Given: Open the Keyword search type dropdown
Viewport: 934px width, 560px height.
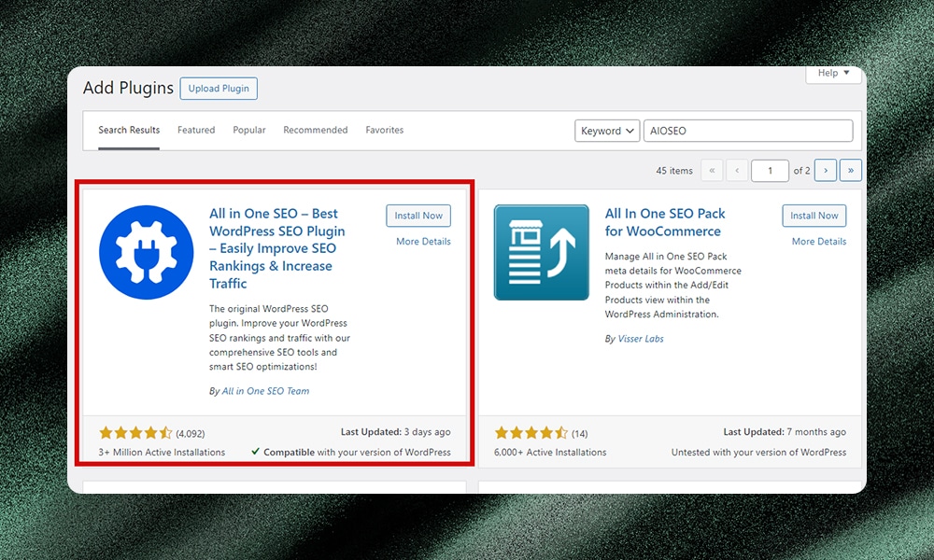Looking at the screenshot, I should [606, 131].
